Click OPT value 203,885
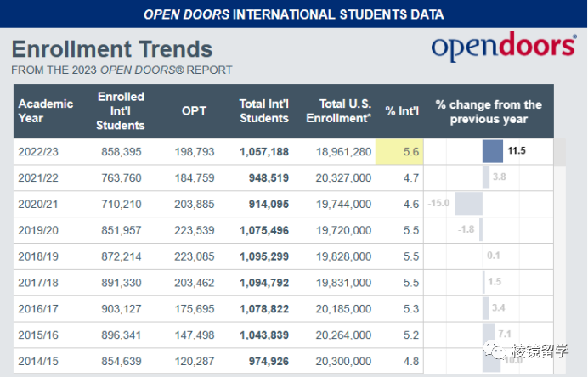This screenshot has height=377, width=588. (x=195, y=205)
